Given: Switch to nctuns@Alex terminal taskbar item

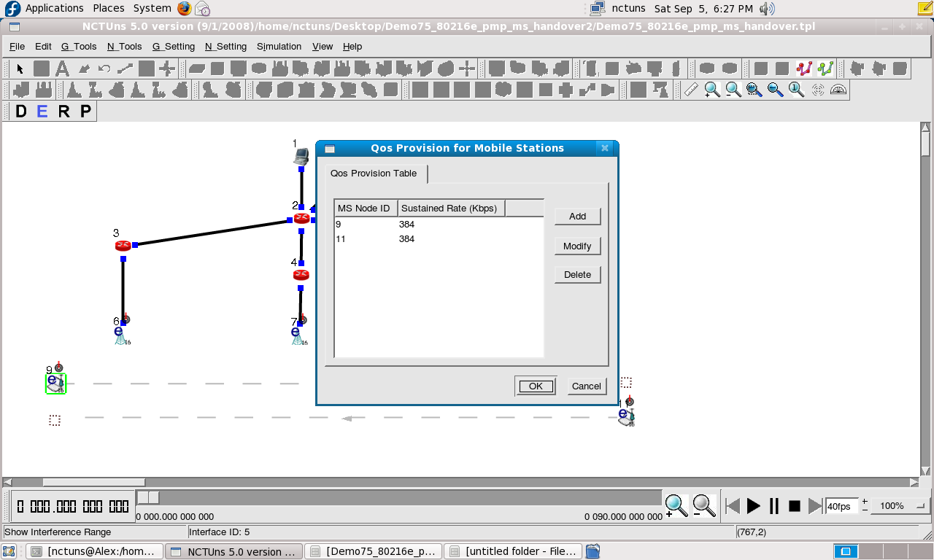Looking at the screenshot, I should (94, 551).
